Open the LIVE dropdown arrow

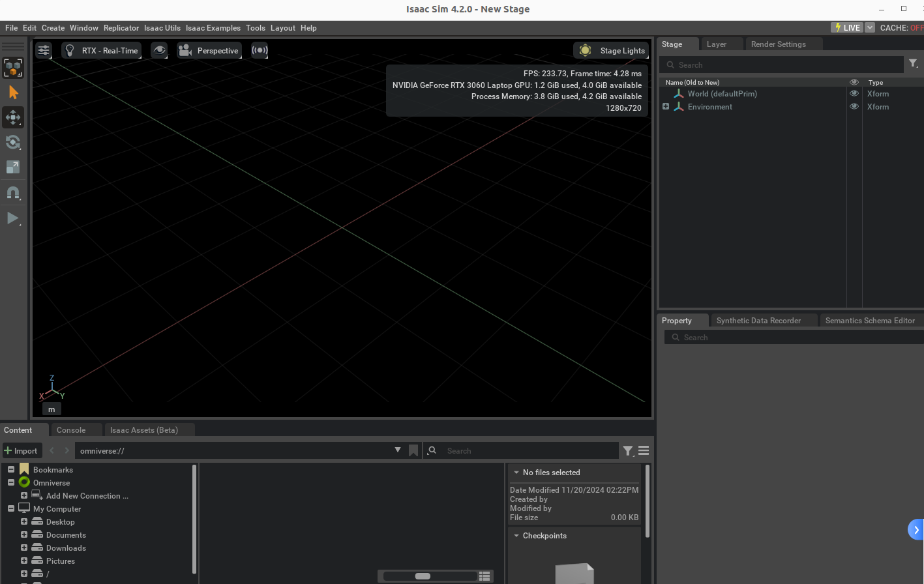[x=870, y=27]
